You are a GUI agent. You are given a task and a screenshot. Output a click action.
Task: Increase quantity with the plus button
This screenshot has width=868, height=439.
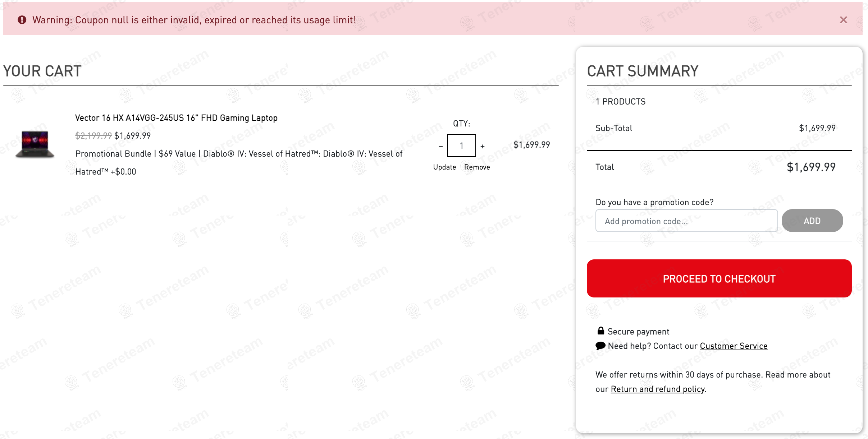pos(483,146)
